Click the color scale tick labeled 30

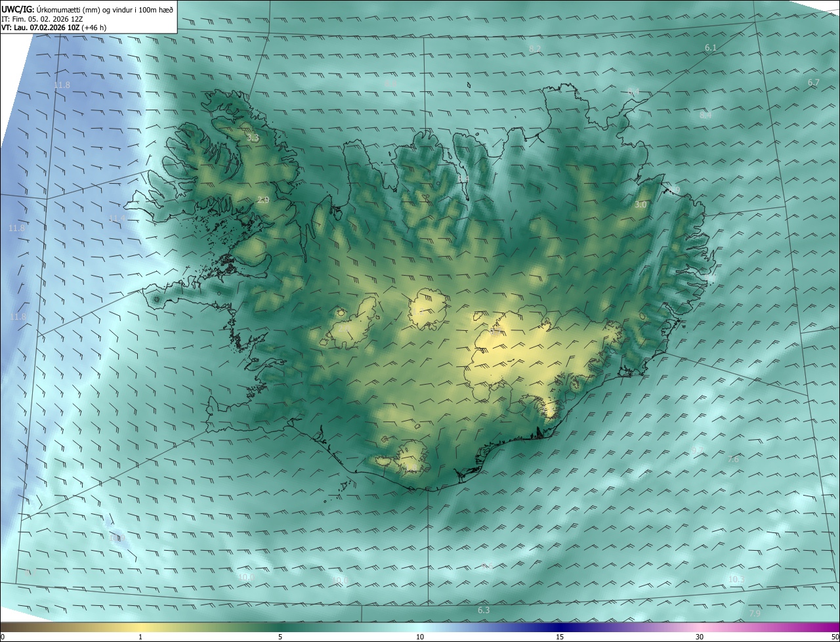tap(700, 637)
